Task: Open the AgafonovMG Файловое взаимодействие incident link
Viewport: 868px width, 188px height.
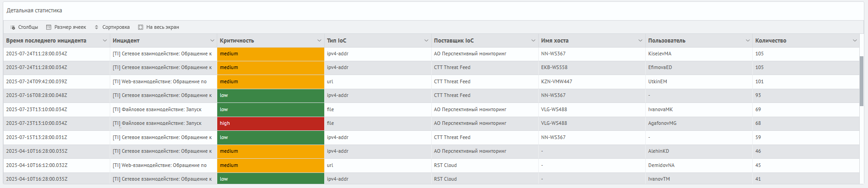Action: point(157,124)
